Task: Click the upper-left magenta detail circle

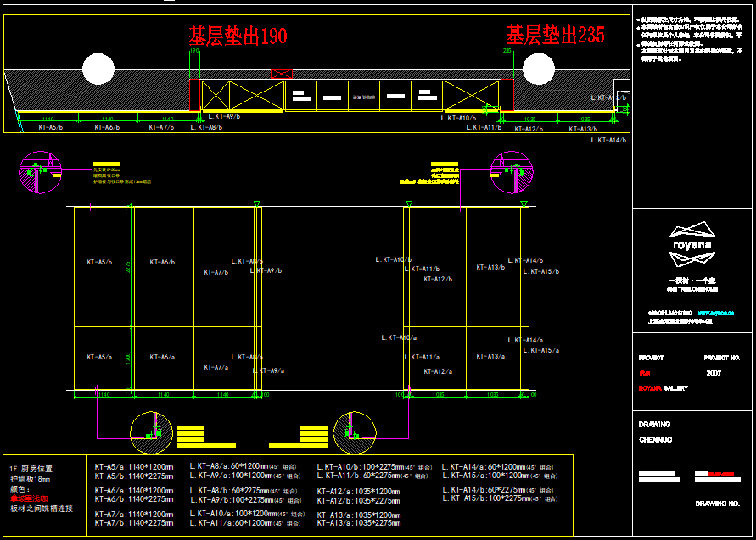Action: coord(41,172)
